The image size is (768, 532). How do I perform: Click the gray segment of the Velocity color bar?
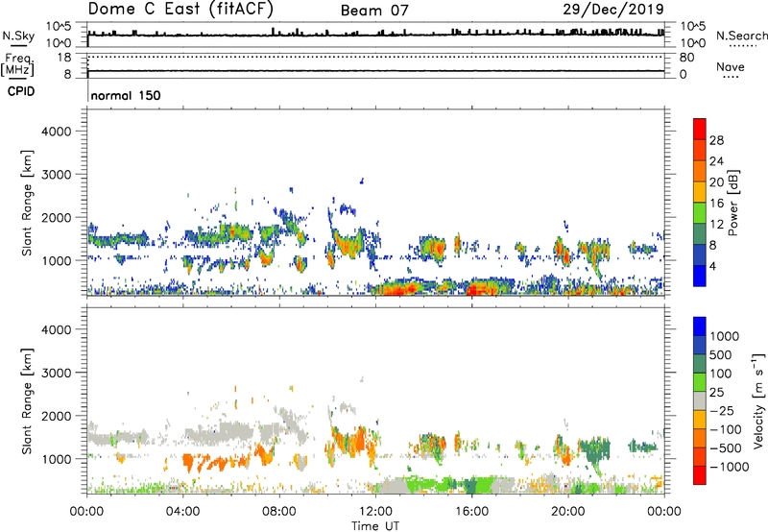pos(700,400)
